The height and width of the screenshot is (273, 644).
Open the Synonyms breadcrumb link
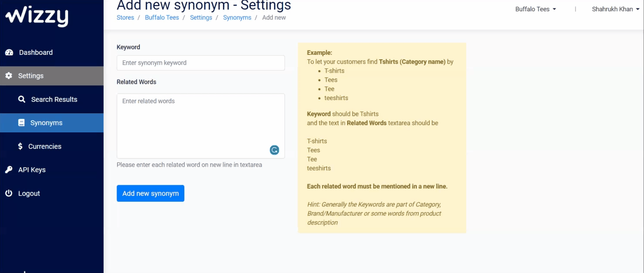coord(237,18)
